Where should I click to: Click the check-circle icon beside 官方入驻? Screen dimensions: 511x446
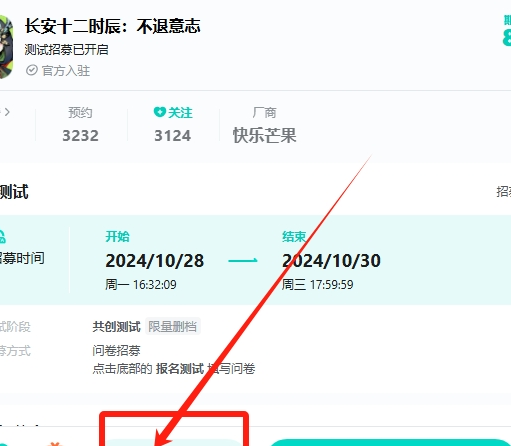[32, 70]
